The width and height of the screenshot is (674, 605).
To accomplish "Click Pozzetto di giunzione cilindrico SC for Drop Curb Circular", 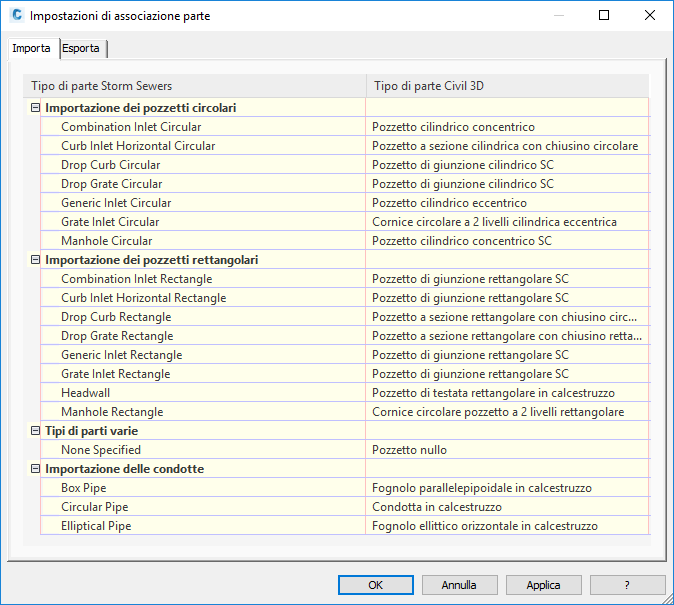I will coord(508,165).
